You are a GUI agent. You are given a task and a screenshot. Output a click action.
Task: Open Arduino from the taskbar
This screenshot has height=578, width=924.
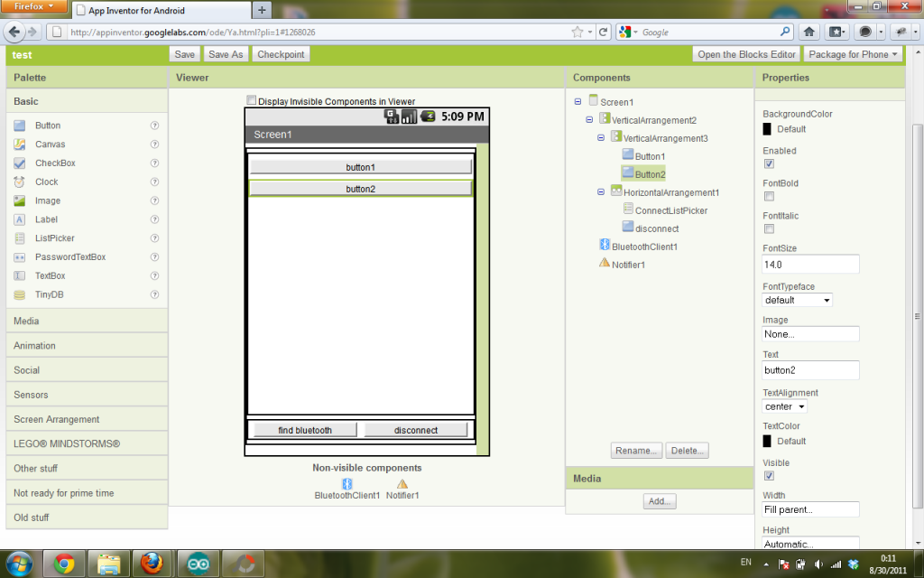coord(198,564)
